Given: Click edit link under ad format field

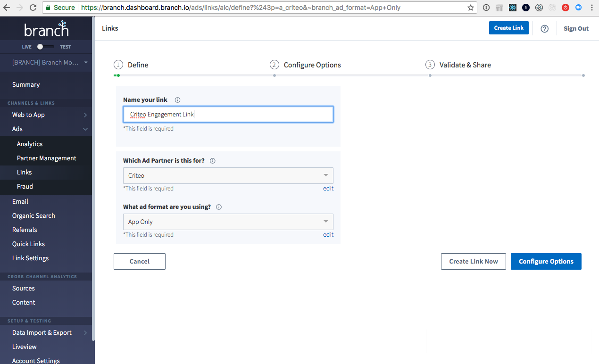Looking at the screenshot, I should [328, 235].
